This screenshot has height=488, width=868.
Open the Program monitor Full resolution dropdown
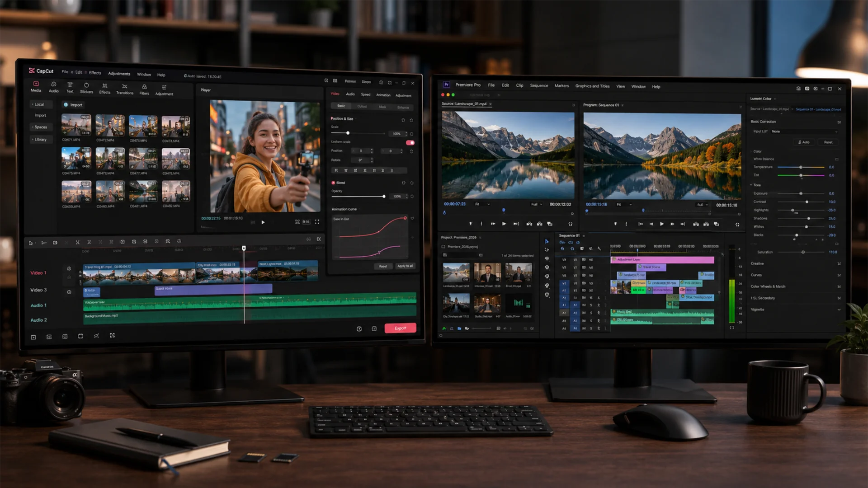point(702,205)
